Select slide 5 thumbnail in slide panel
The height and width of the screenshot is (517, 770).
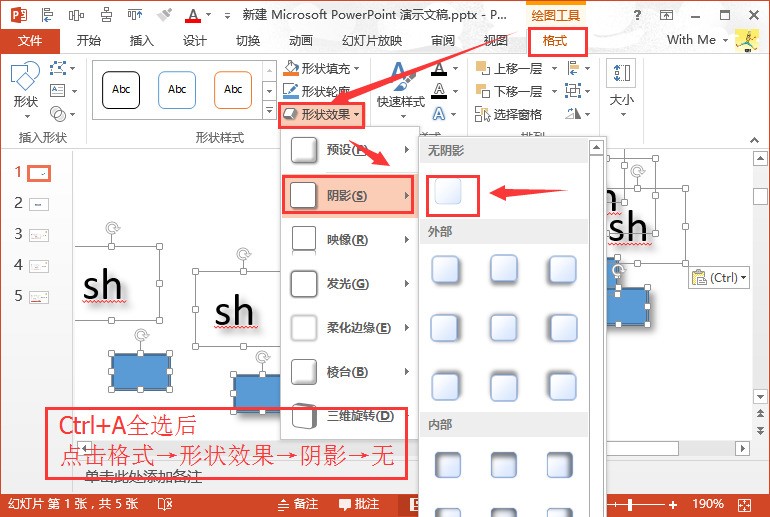pyautogui.click(x=39, y=297)
